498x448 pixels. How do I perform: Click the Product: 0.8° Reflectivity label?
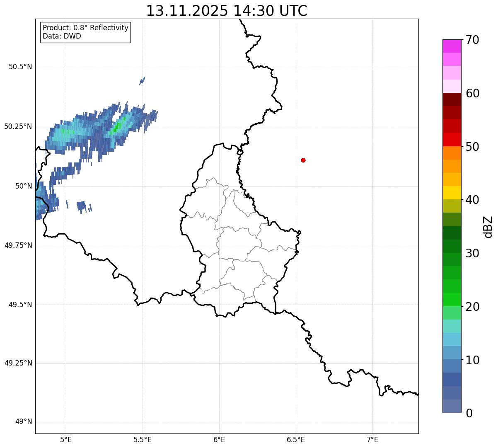click(86, 28)
